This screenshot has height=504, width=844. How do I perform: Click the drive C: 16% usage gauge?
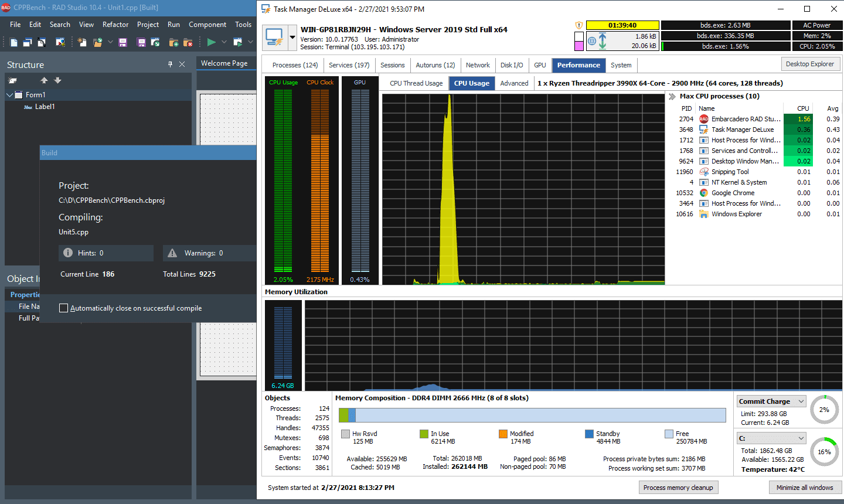tap(824, 452)
